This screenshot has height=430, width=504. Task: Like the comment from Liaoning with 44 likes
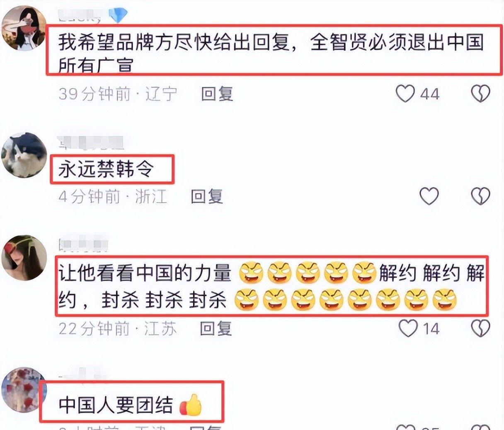[x=405, y=94]
